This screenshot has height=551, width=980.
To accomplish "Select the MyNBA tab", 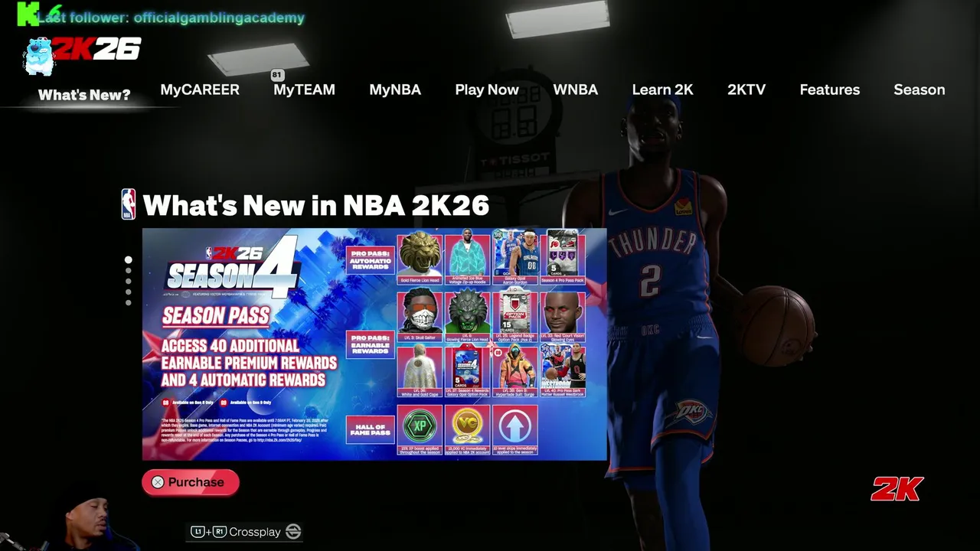I will (x=395, y=90).
